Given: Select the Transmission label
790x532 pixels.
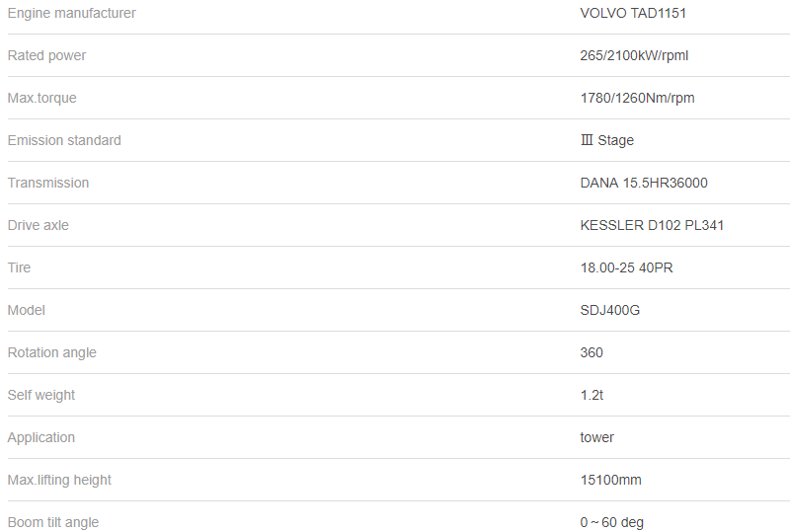Looking at the screenshot, I should click(48, 183).
